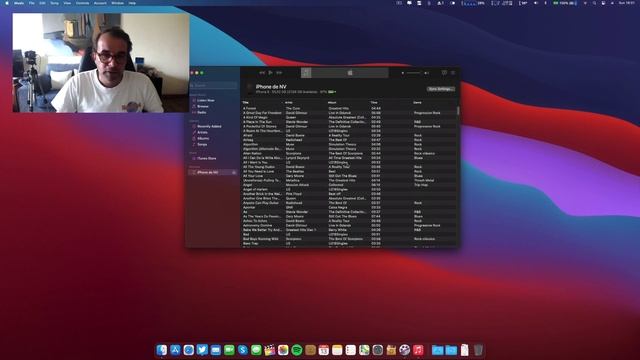Viewport: 640px width, 360px height.
Task: Select iPhone de NV device in sidebar
Action: tap(212, 172)
